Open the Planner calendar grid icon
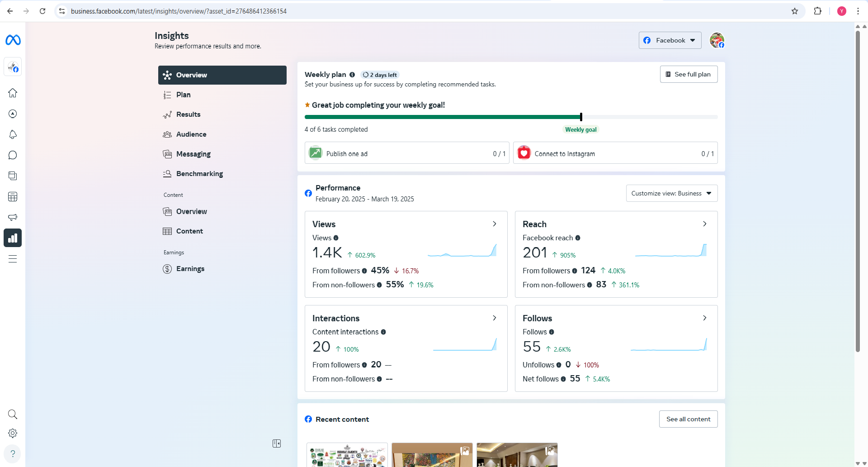 [x=13, y=197]
